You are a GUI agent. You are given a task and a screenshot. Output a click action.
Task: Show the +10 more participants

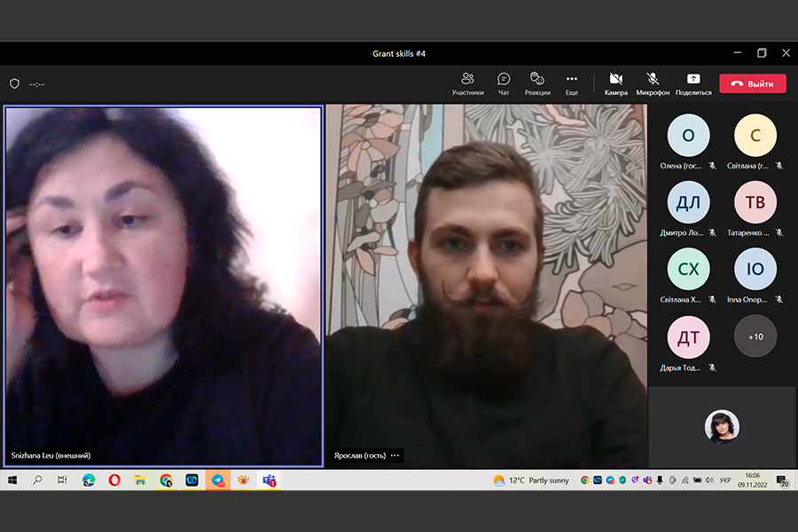pos(755,337)
